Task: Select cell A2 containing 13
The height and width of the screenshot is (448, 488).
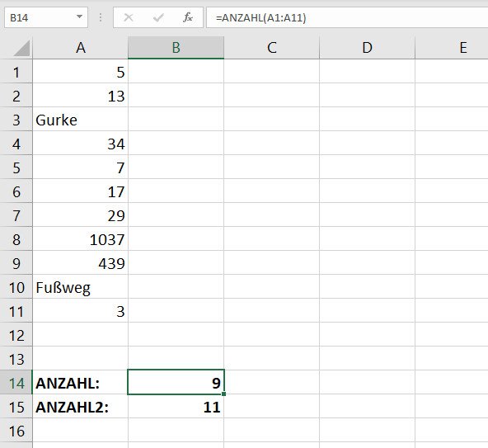Action: click(80, 96)
